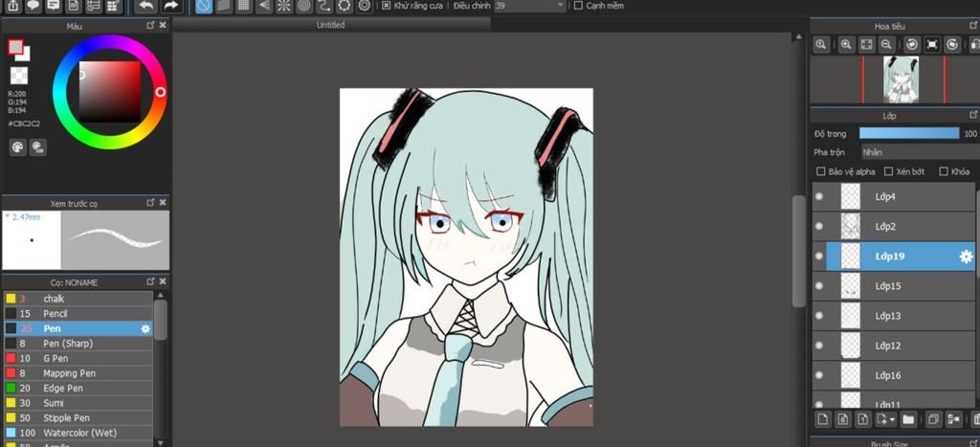Enable the crisscross grid snap guide
The image size is (980, 447).
pos(244,7)
